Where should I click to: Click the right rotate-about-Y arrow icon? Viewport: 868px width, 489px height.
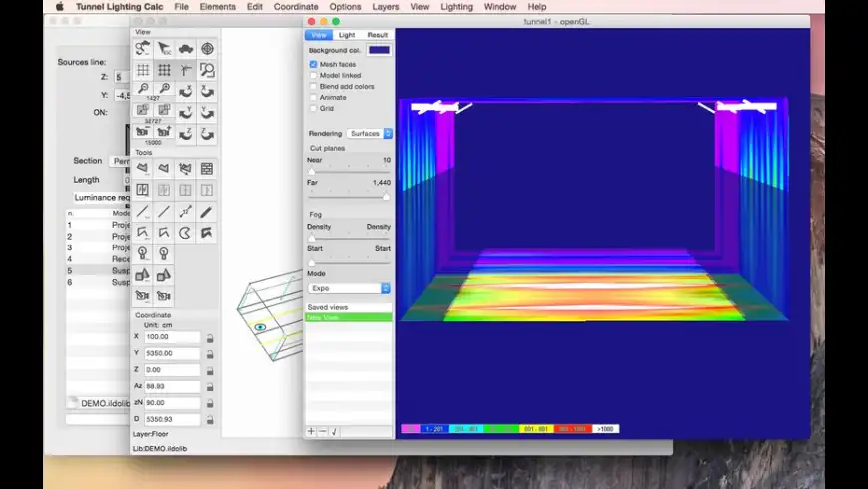pos(207,113)
